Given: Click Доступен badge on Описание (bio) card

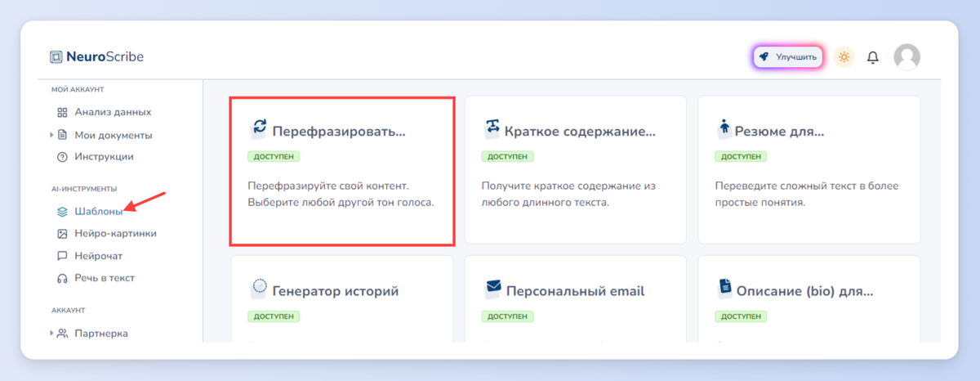Looking at the screenshot, I should [x=741, y=316].
